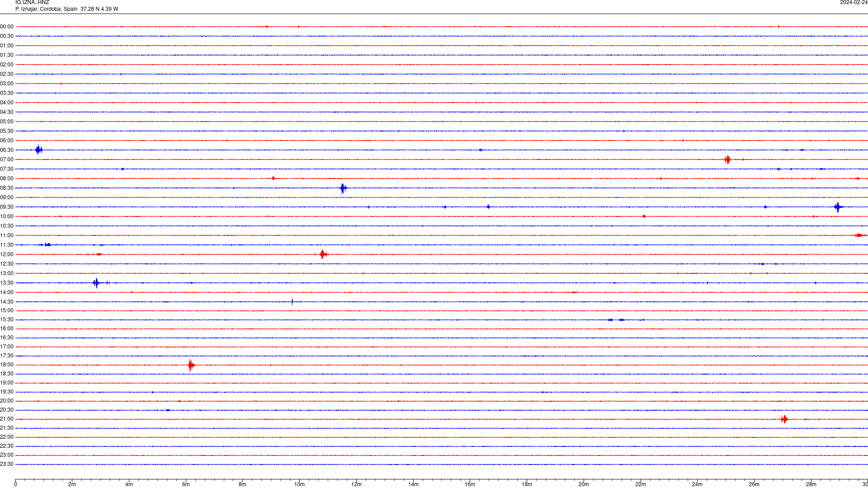The image size is (868, 488).
Task: Click the station location text P. Iznajar, Cordoba, Spain
Action: (x=47, y=9)
